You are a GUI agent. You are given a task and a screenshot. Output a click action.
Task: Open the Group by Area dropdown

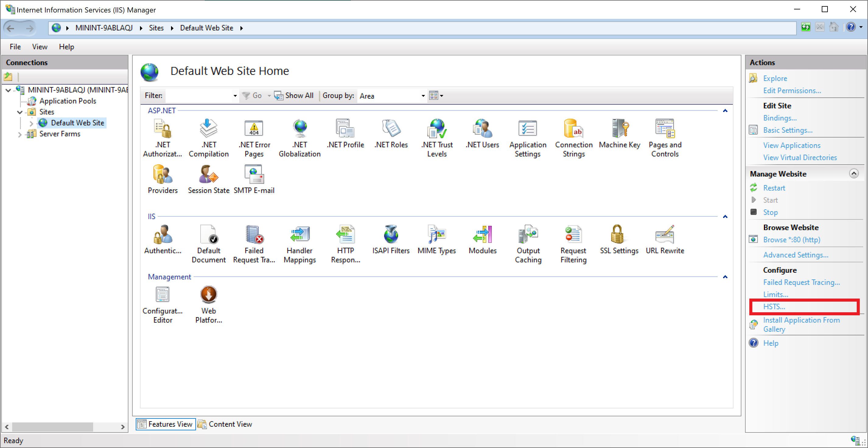pos(423,96)
